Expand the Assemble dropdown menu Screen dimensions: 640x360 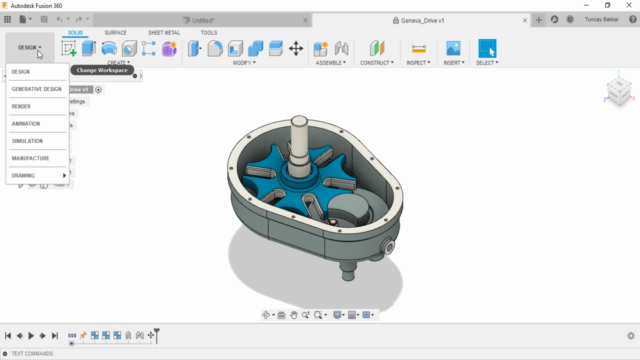331,62
